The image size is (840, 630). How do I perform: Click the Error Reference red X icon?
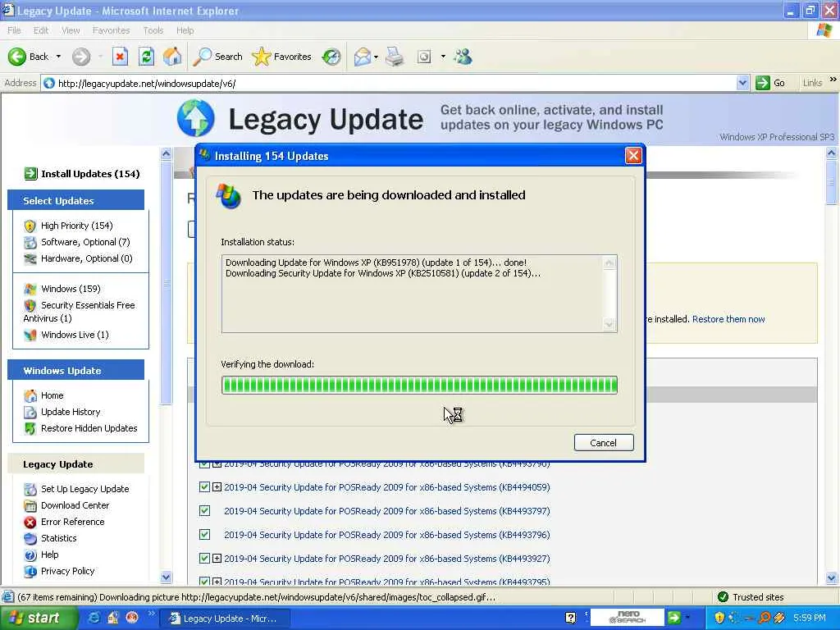point(30,522)
